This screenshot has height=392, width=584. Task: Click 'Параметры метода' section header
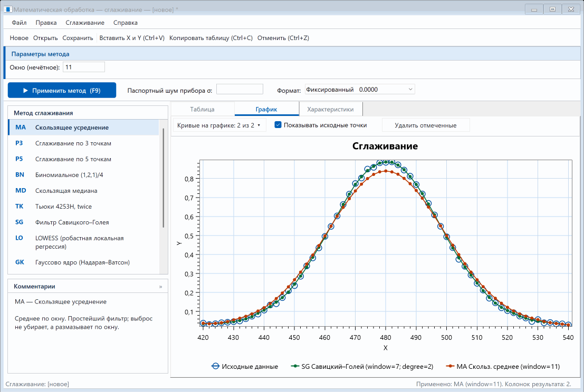40,54
